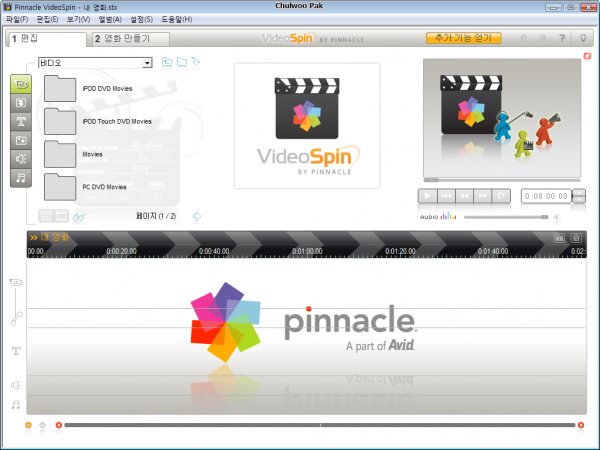Screen dimensions: 600x450
Task: Open the 설정(S) menu
Action: pos(142,19)
